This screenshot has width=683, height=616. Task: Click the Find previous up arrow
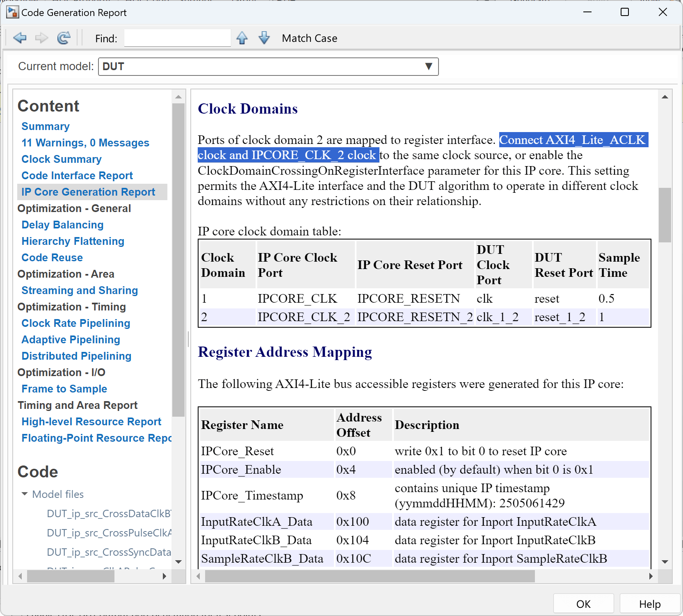[x=242, y=38]
